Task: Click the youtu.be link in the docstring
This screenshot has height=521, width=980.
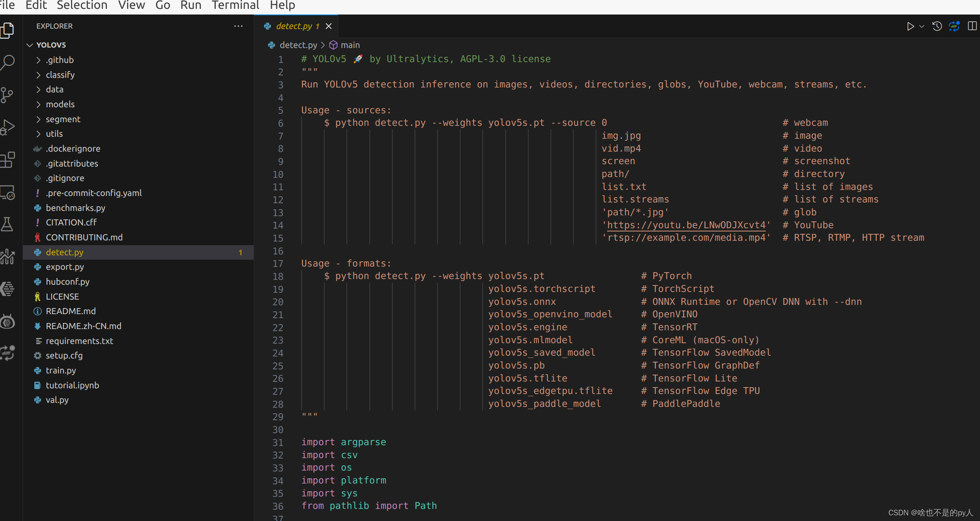Action: (686, 225)
